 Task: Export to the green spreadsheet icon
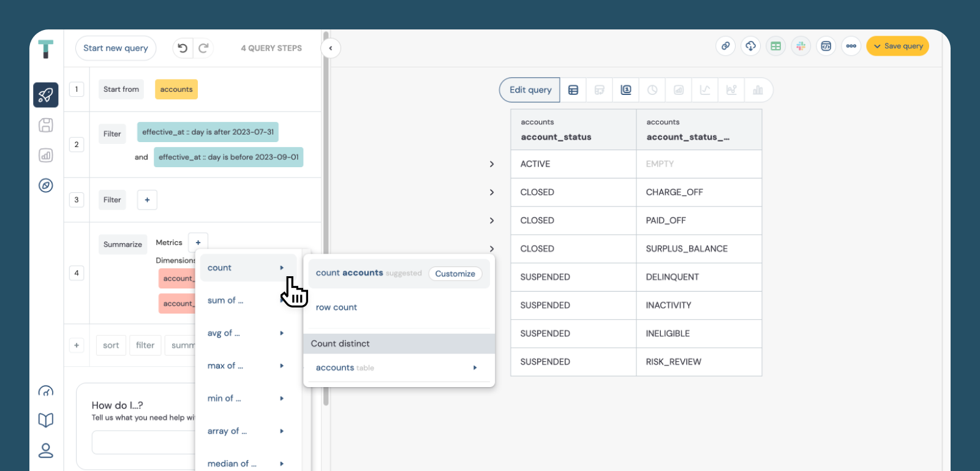[776, 46]
